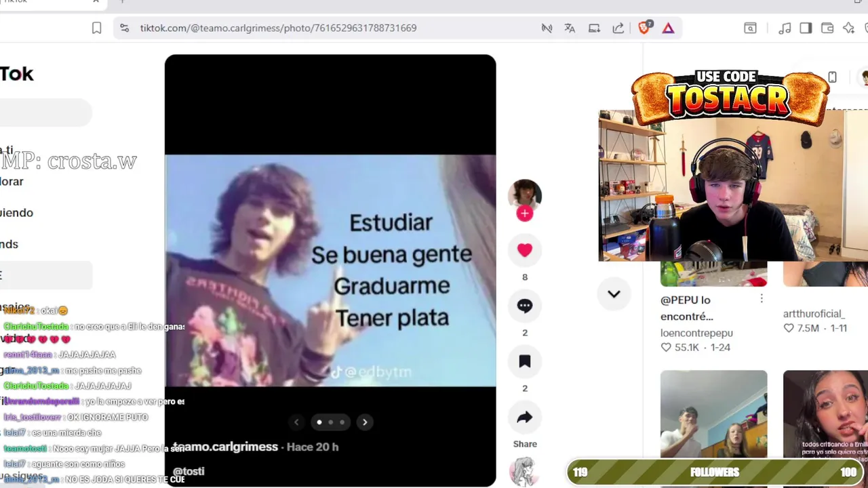This screenshot has width=868, height=488.
Task: Open thumbnail 'todos criticando a Emilia'
Action: [825, 414]
